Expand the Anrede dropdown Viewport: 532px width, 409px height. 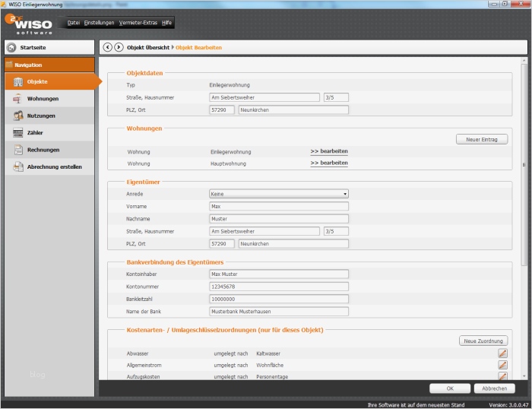[344, 194]
